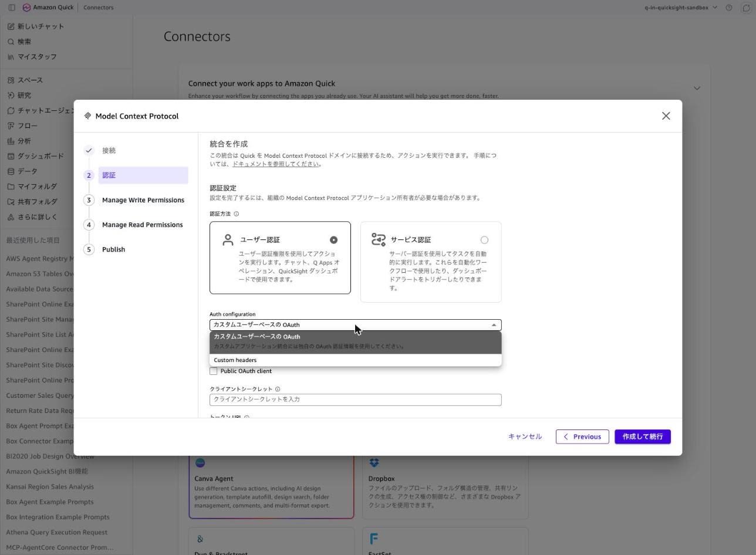Open マイスタッフ in the sidebar

(x=32, y=57)
